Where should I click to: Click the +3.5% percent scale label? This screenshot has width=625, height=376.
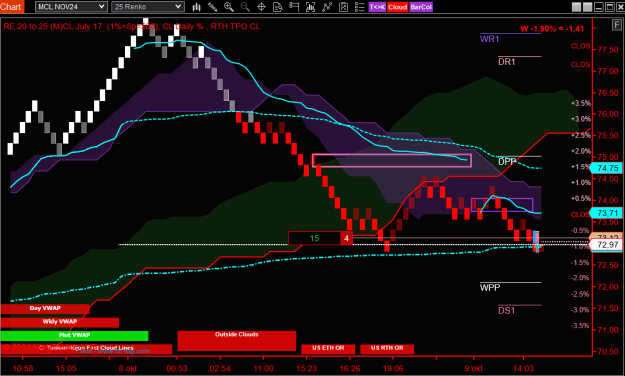(581, 103)
